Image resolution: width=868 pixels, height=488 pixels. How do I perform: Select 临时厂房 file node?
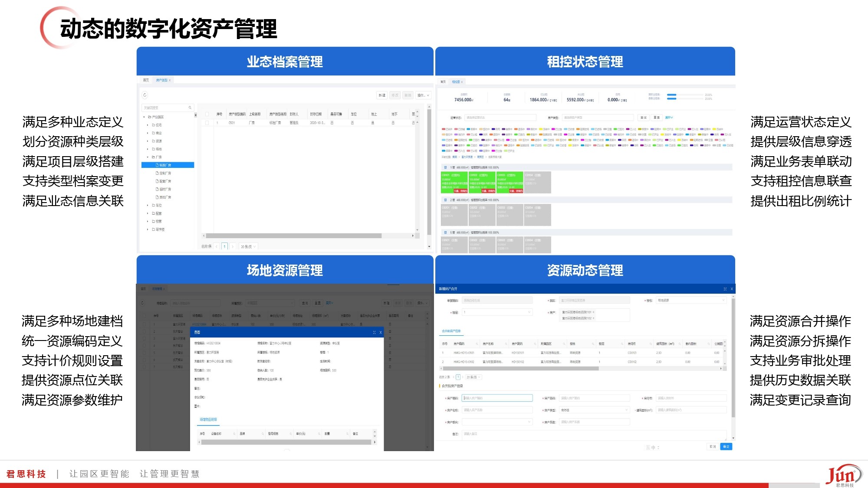(x=163, y=189)
